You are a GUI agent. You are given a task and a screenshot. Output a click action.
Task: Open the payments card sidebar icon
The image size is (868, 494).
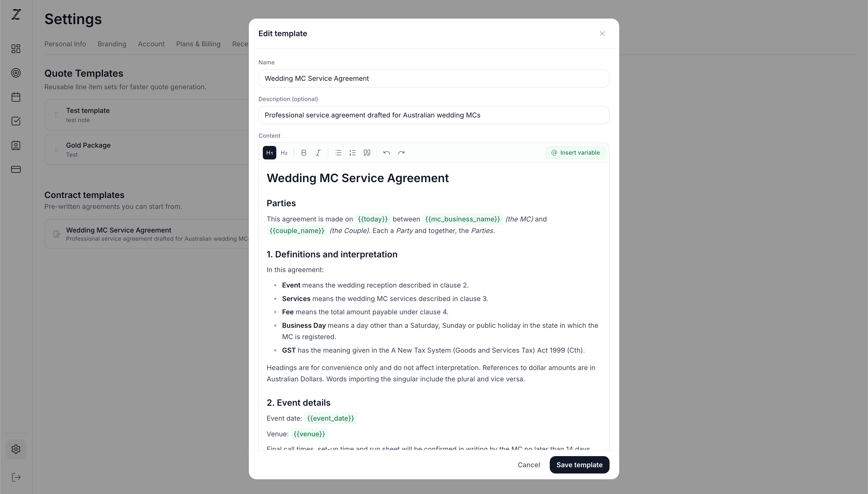[16, 169]
